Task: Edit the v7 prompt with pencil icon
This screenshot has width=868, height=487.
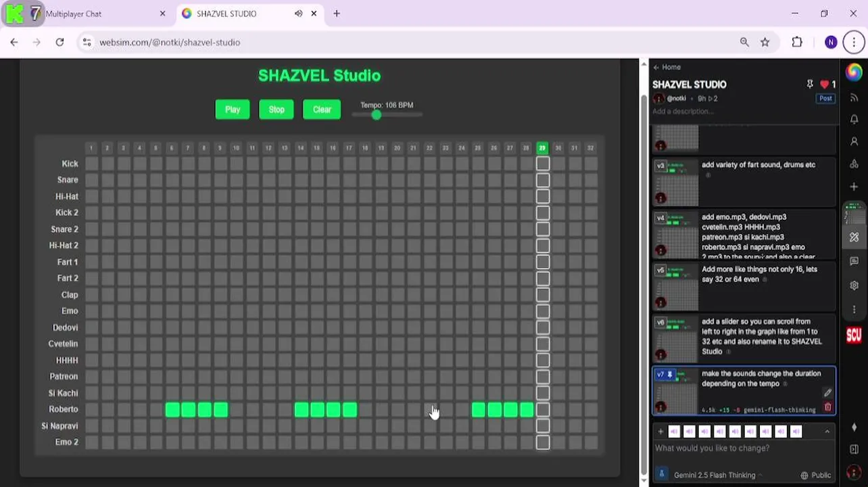Action: (827, 392)
